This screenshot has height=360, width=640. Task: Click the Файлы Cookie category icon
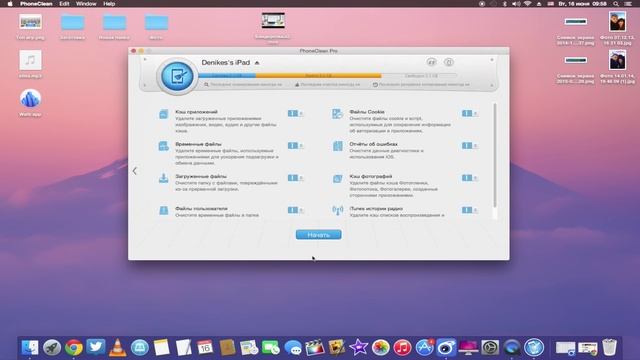pos(338,114)
